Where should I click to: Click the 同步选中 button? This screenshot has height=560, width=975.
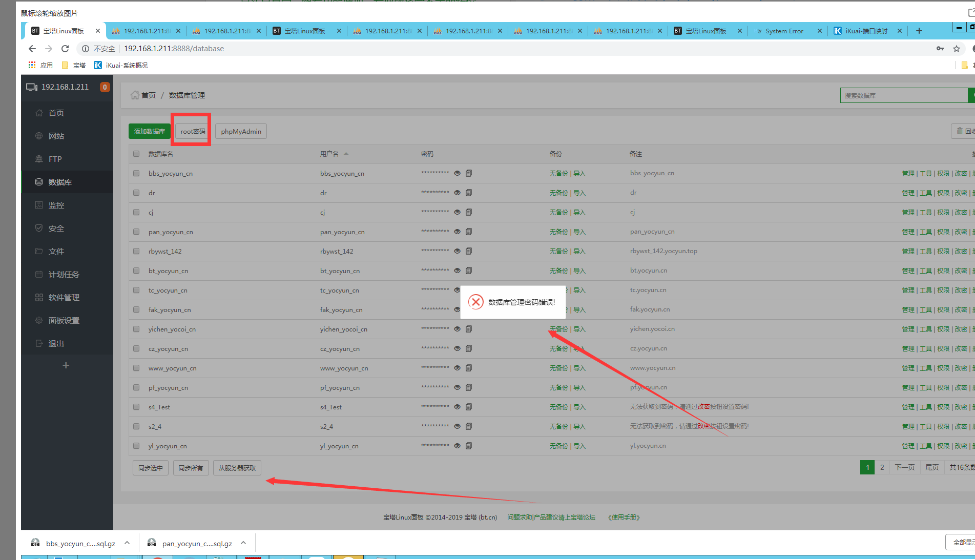pos(151,468)
